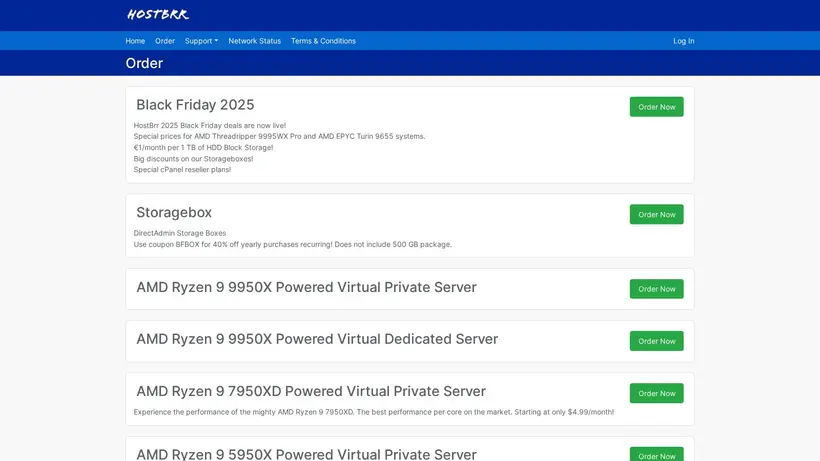This screenshot has width=820, height=461.
Task: Order Now for Black Friday 2025
Action: pyautogui.click(x=656, y=107)
